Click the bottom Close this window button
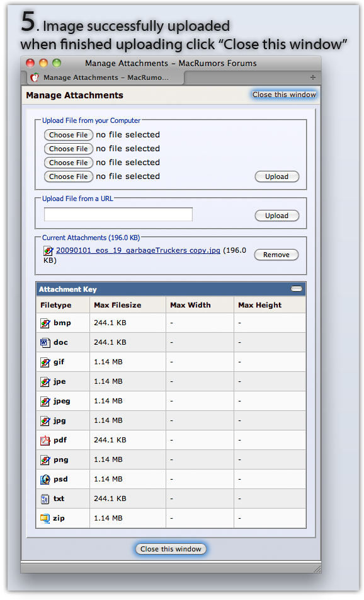Screen dimensions: 364x600 pyautogui.click(x=171, y=549)
